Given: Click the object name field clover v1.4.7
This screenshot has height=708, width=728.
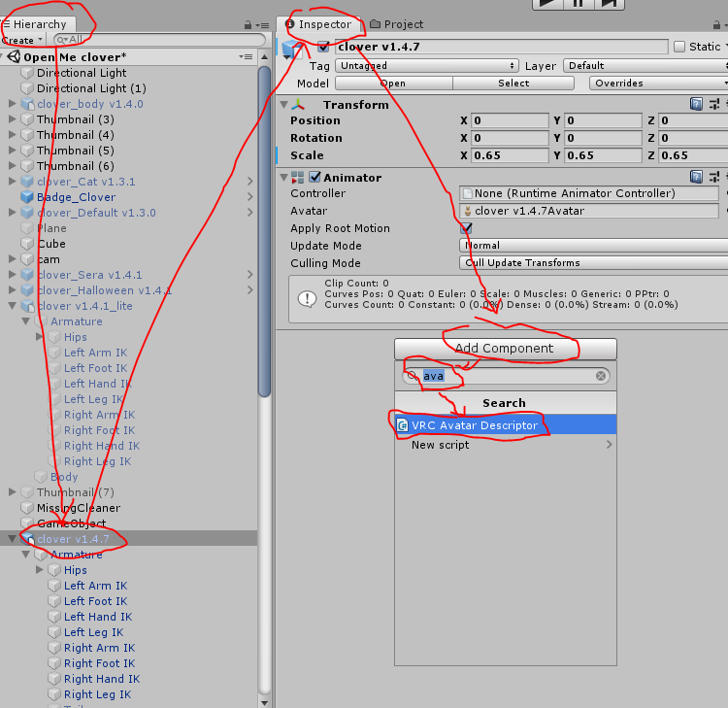Looking at the screenshot, I should tap(502, 47).
